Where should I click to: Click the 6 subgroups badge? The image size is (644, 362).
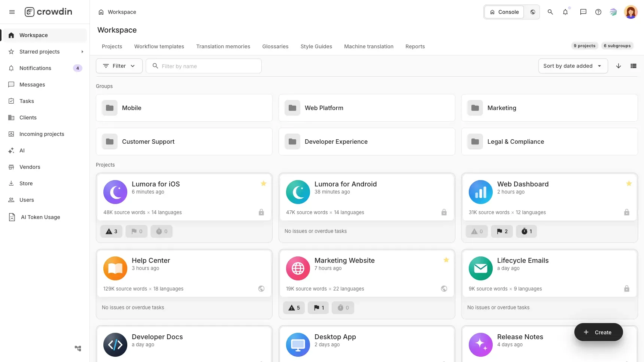pos(617,46)
